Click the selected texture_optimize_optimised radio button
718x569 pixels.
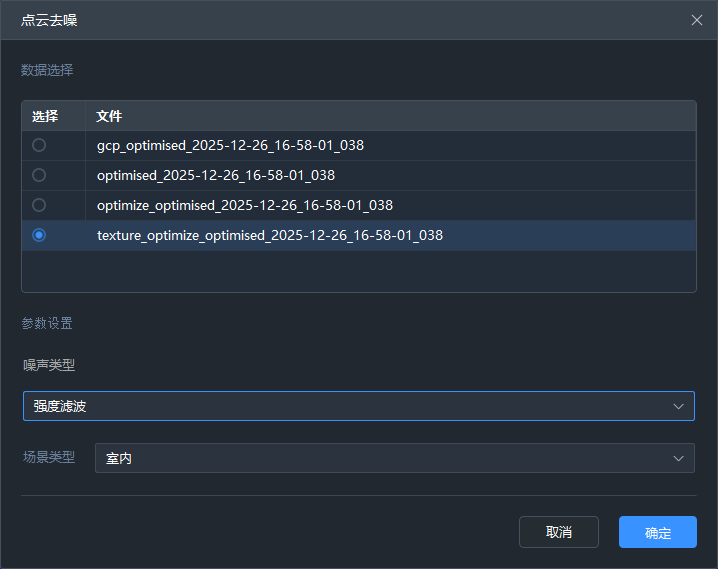coord(39,235)
